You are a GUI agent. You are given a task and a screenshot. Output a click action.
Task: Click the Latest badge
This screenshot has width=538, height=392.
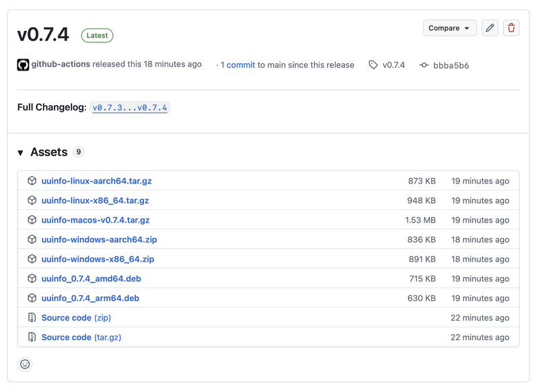[97, 36]
